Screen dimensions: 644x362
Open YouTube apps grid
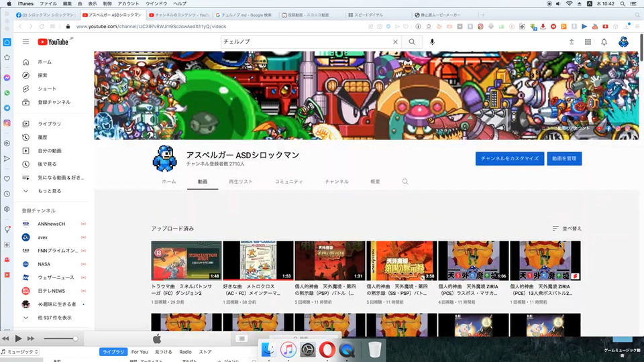click(x=588, y=42)
